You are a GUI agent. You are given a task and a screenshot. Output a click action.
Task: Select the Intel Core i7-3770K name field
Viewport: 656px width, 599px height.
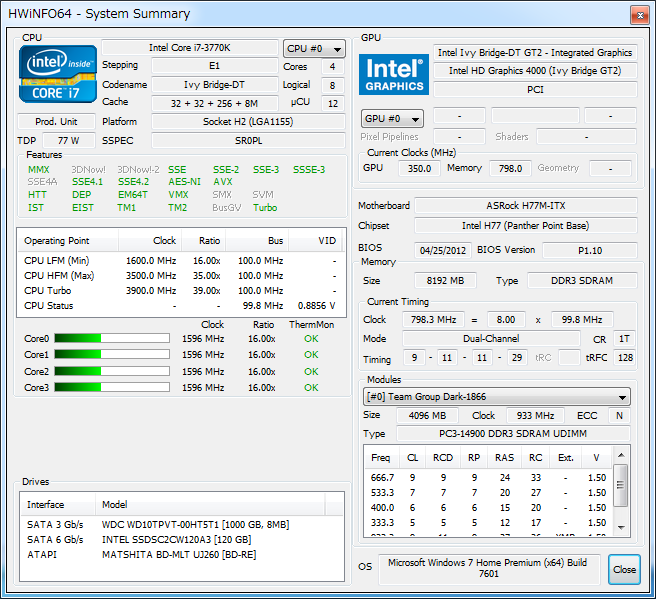pos(188,48)
